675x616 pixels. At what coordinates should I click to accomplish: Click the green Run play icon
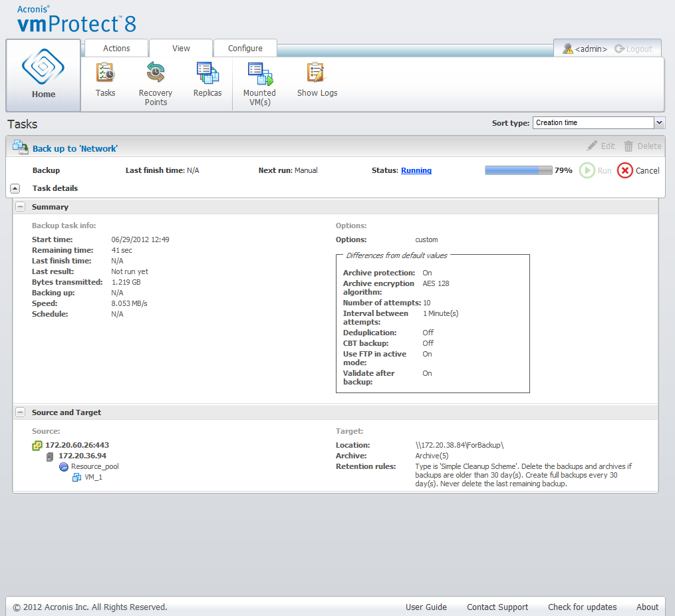[587, 170]
